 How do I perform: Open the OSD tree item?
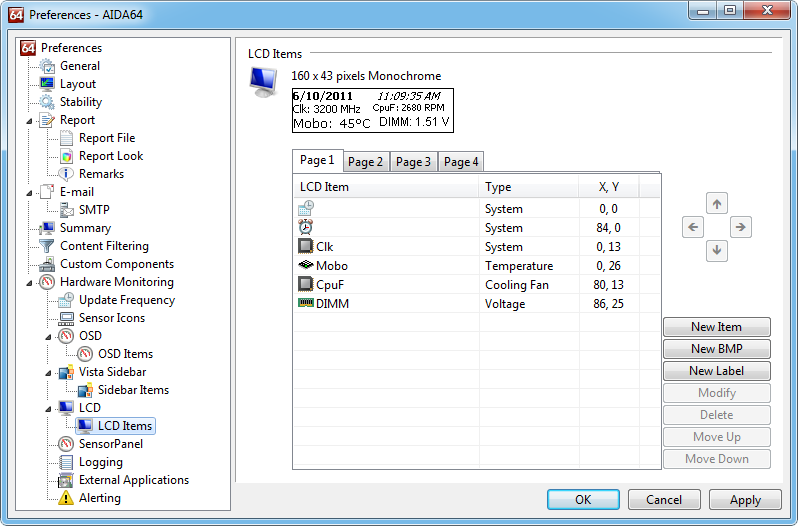click(90, 336)
